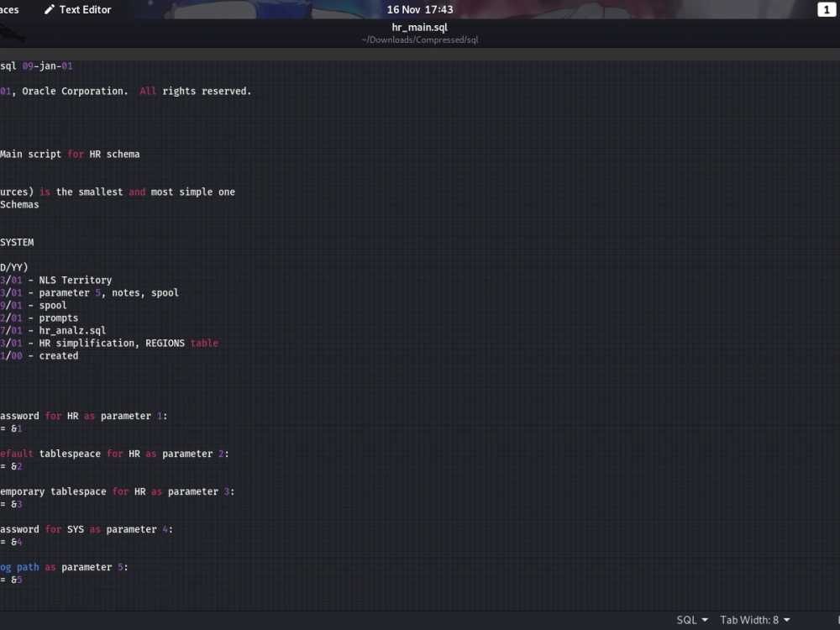The image size is (840, 630).
Task: Click the word 'Schemas' in the editor
Action: point(19,205)
